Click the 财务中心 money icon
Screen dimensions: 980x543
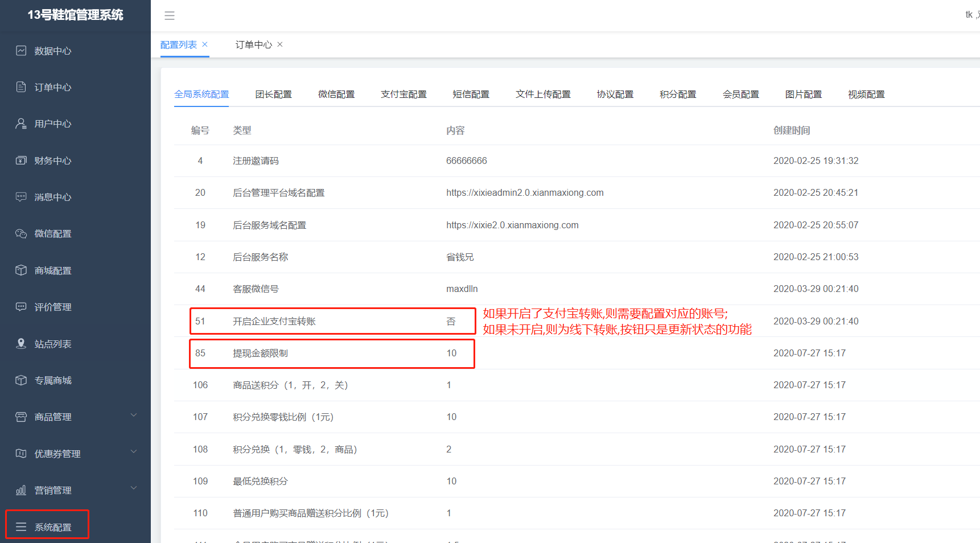tap(21, 161)
